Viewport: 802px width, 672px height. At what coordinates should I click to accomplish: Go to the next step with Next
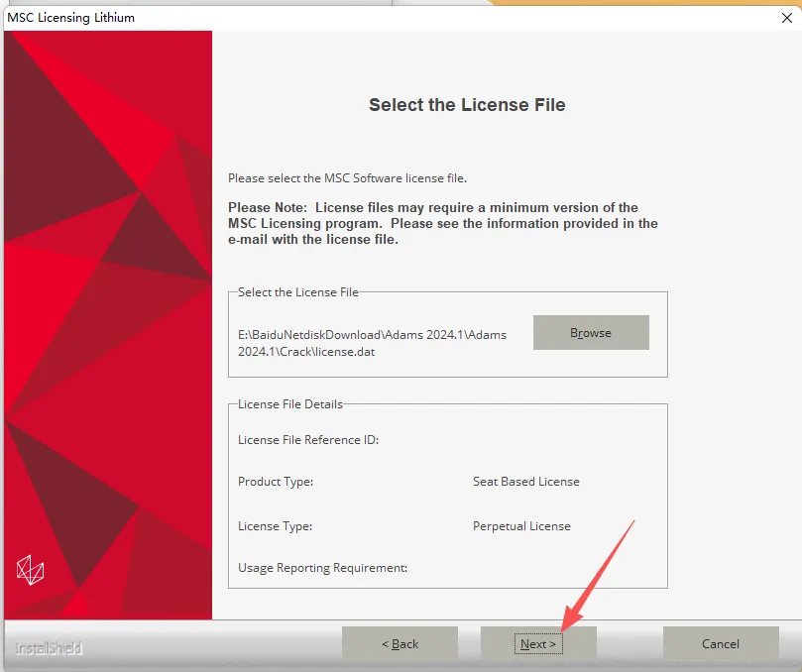pos(538,643)
